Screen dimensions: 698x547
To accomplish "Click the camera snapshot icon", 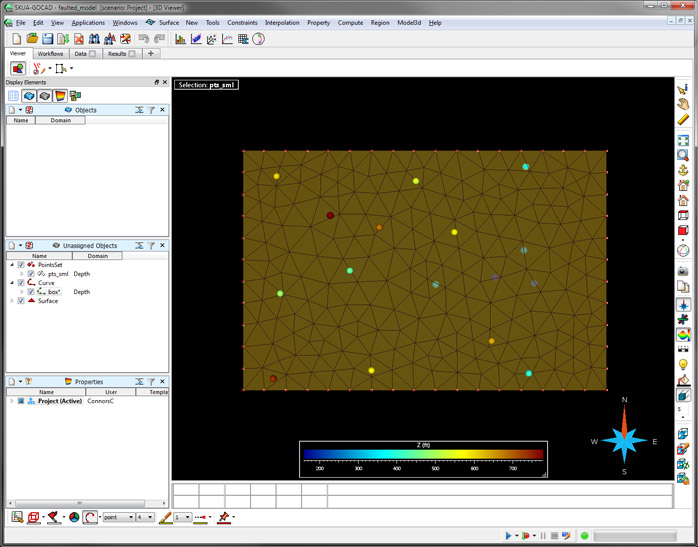I will (x=683, y=271).
